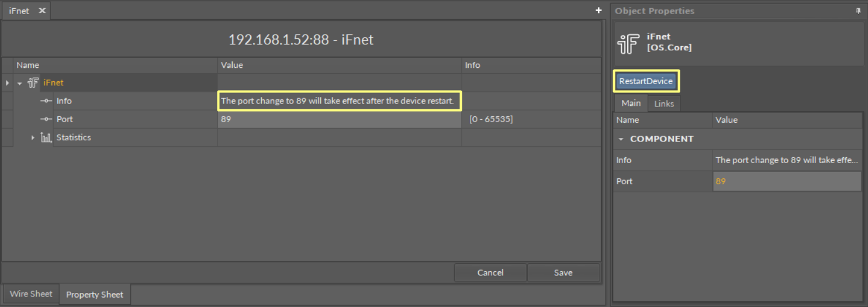Screen dimensions: 868x307
Task: Click the Info slot icon
Action: coord(46,101)
